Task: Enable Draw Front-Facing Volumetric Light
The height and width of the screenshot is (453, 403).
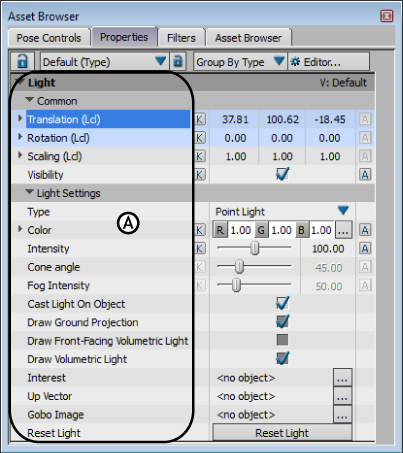Action: coord(282,340)
